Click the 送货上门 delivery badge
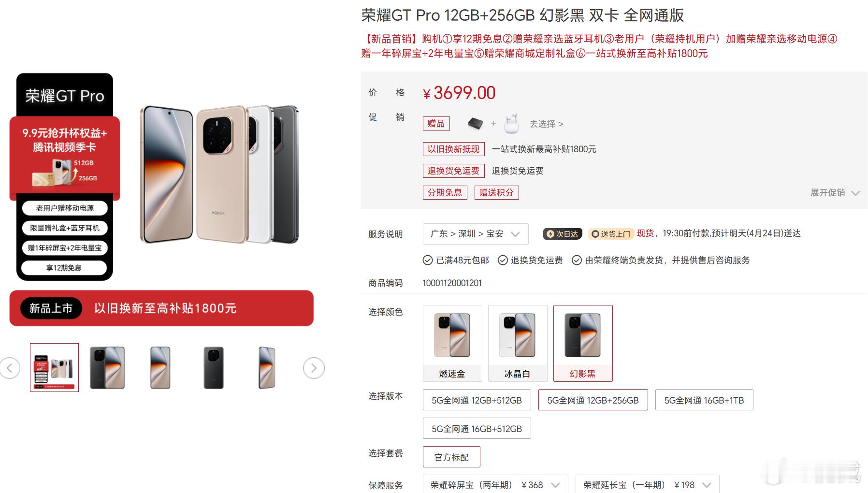 [x=611, y=234]
